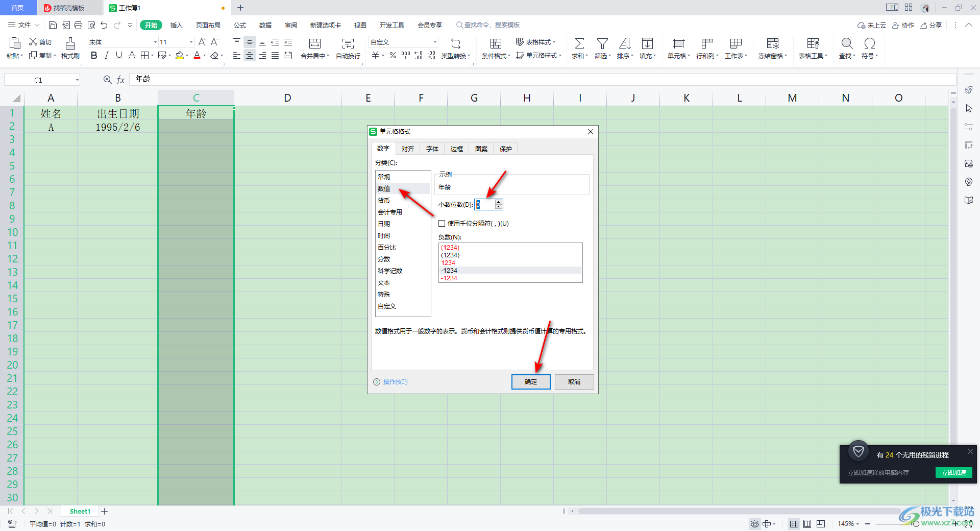
Task: Click the Print icon in quick toolbar
Action: click(x=78, y=25)
